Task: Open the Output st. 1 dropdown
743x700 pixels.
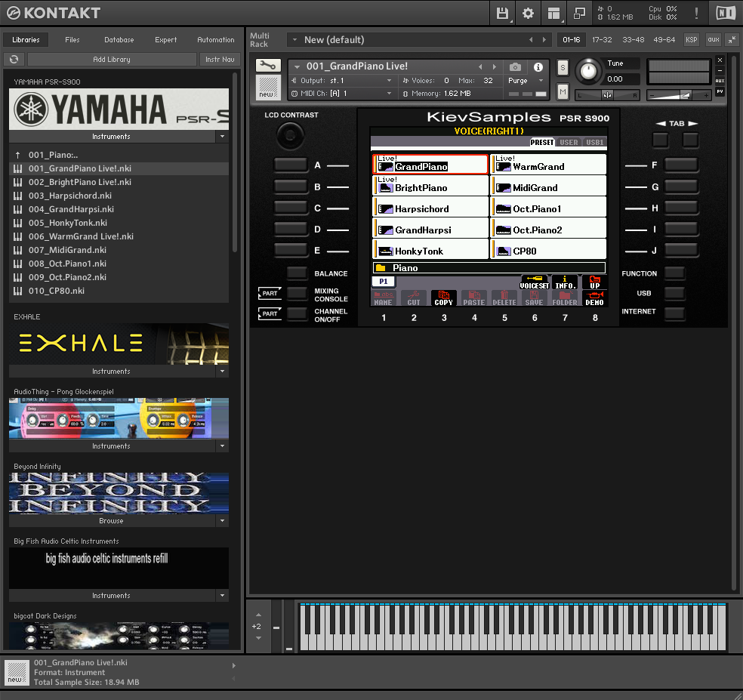Action: (x=341, y=81)
